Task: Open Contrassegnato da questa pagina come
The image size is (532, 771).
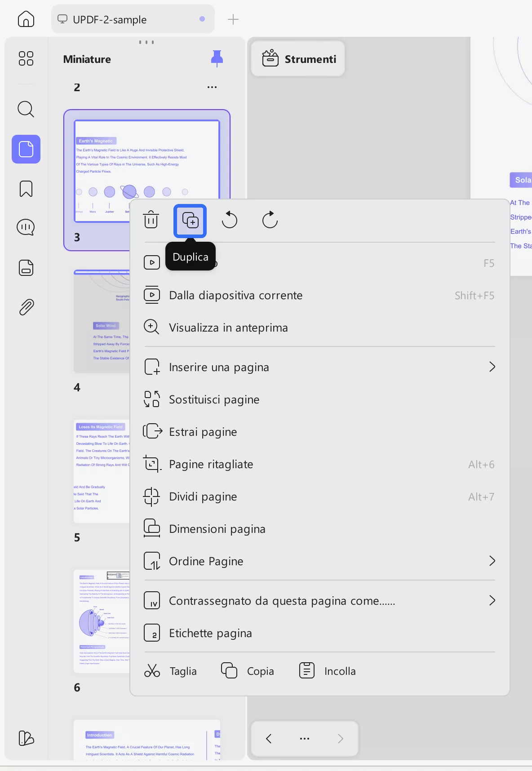Action: [319, 601]
